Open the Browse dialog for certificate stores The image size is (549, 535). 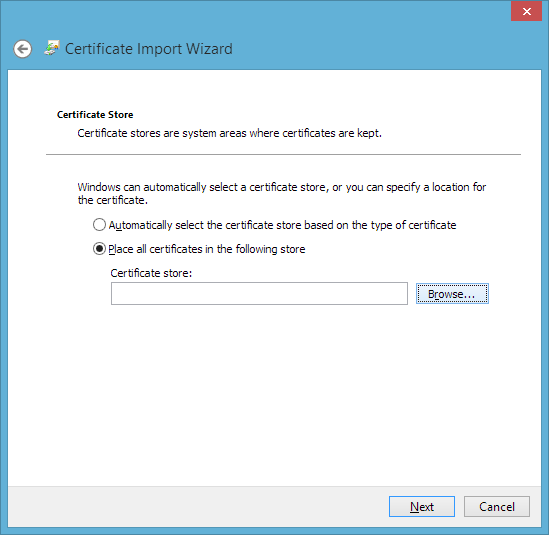pos(452,294)
